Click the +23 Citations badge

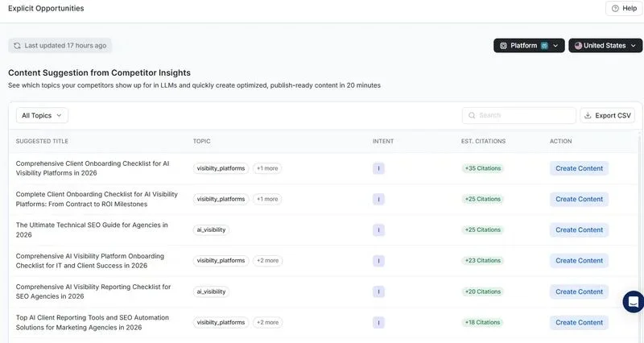(482, 261)
